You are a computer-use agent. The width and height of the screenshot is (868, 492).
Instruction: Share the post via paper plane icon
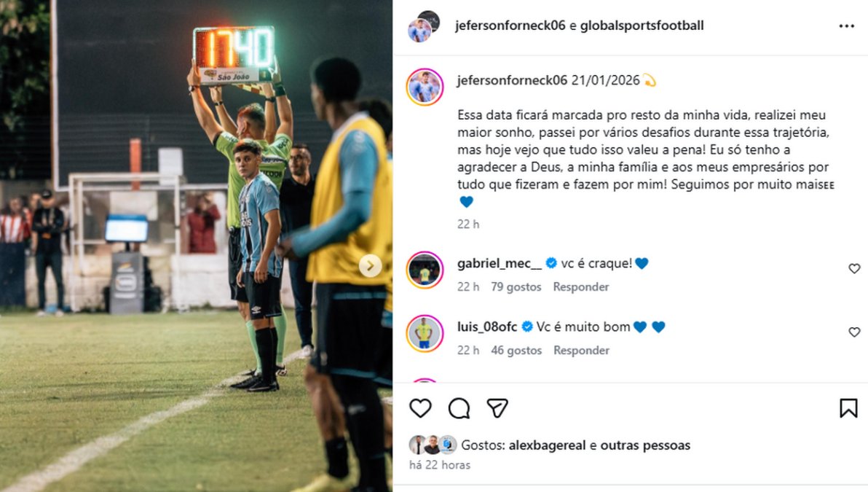pyautogui.click(x=497, y=408)
